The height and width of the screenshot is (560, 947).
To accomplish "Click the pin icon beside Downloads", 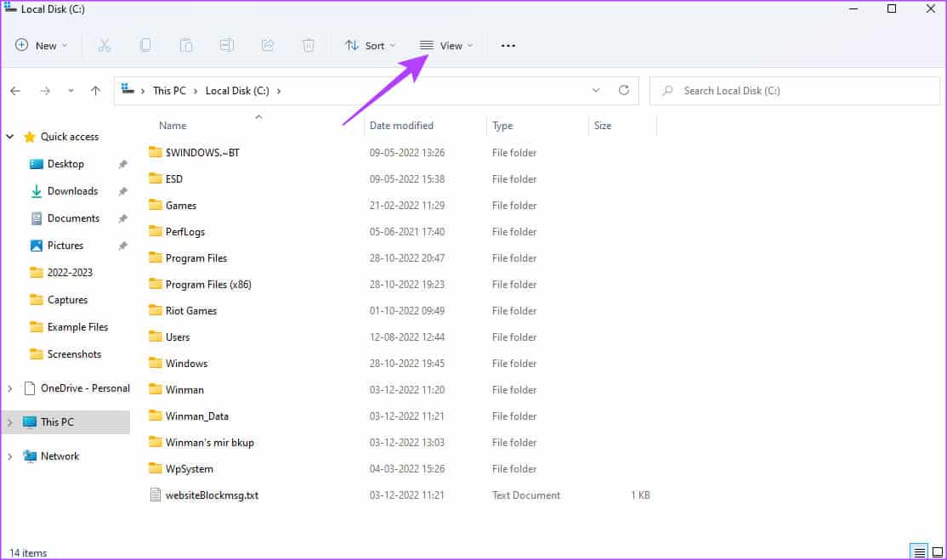I will (x=122, y=191).
